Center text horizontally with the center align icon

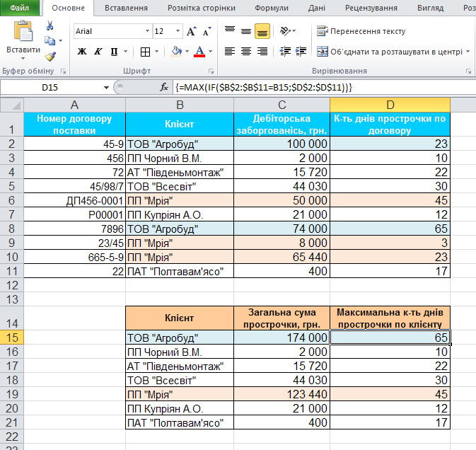click(245, 52)
